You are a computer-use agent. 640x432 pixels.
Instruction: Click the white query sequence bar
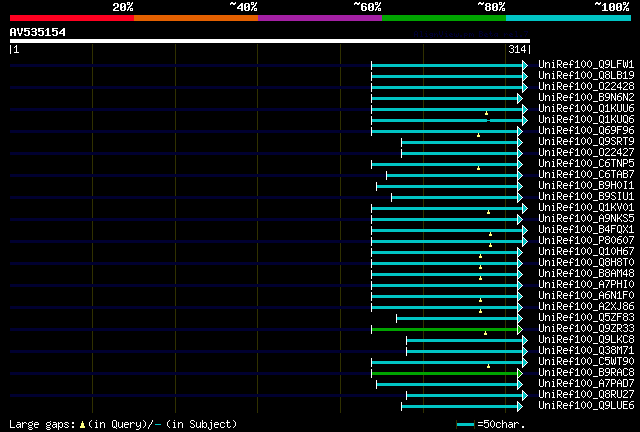[x=270, y=41]
